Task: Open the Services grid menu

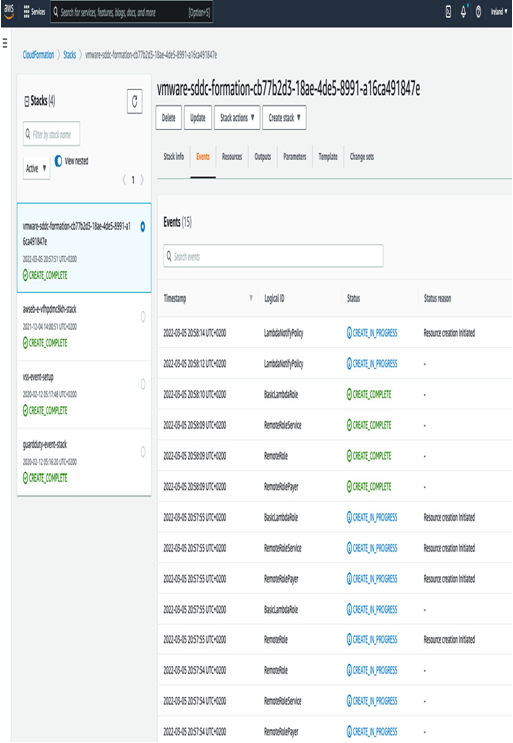Action: coord(34,12)
